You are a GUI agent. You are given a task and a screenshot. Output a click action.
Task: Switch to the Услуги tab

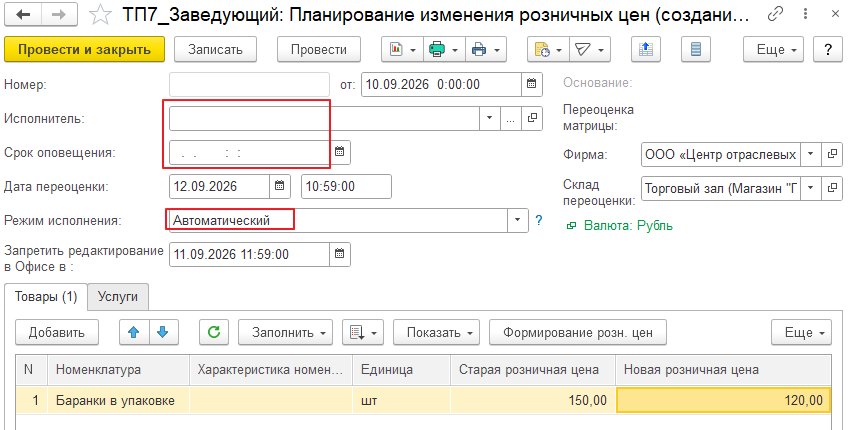point(118,297)
